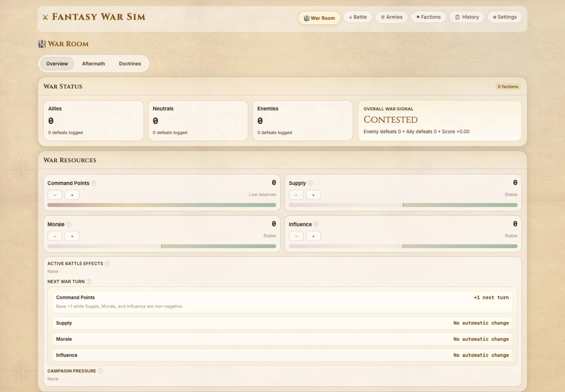Image resolution: width=565 pixels, height=392 pixels.
Task: Click Supply row 'No automatic change'
Action: (481, 323)
